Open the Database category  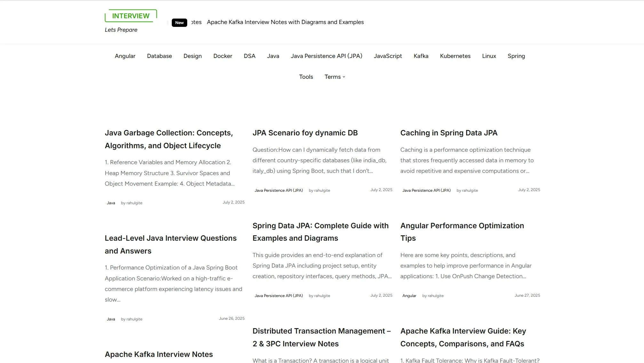[x=159, y=56]
